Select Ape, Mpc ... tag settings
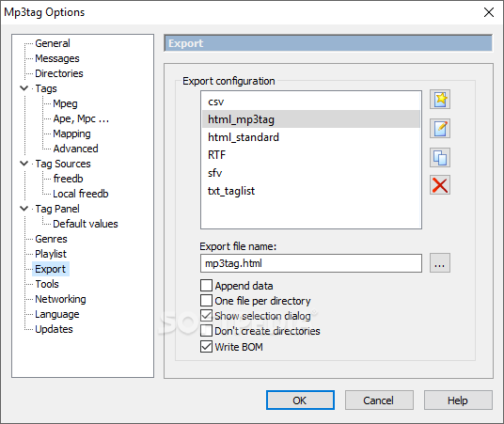The width and height of the screenshot is (504, 424). (x=81, y=118)
